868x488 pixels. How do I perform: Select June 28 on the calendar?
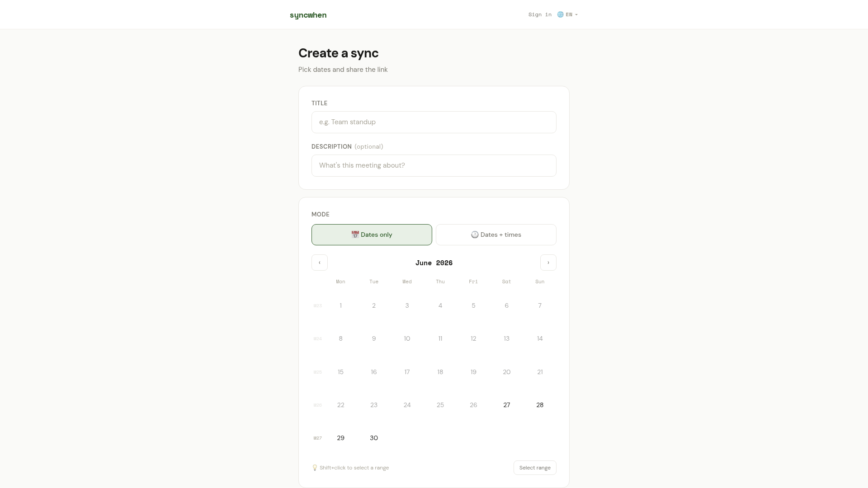pos(540,405)
